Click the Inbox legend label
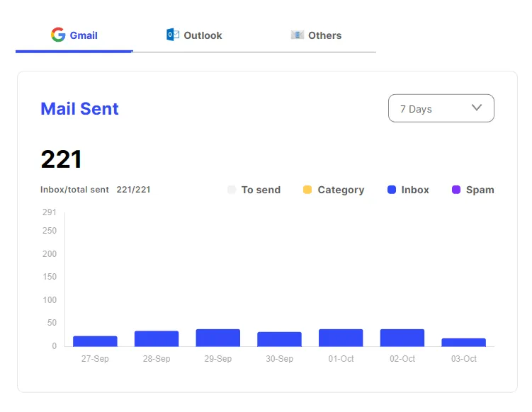 tap(415, 190)
